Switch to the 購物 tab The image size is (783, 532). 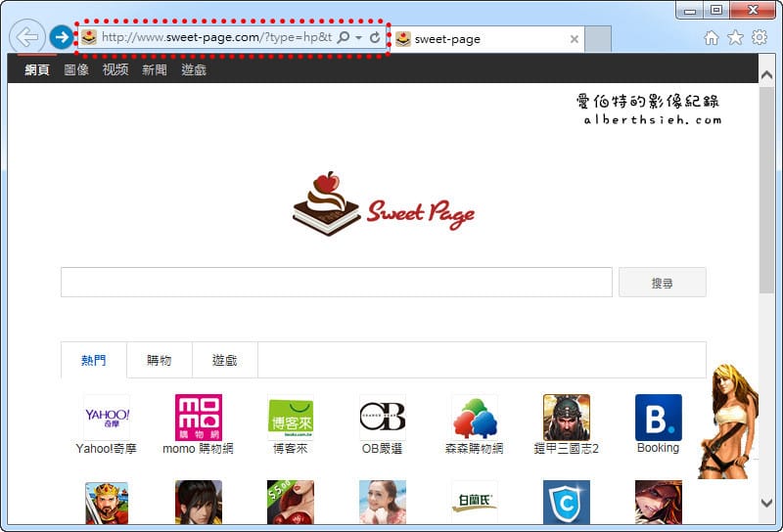160,360
